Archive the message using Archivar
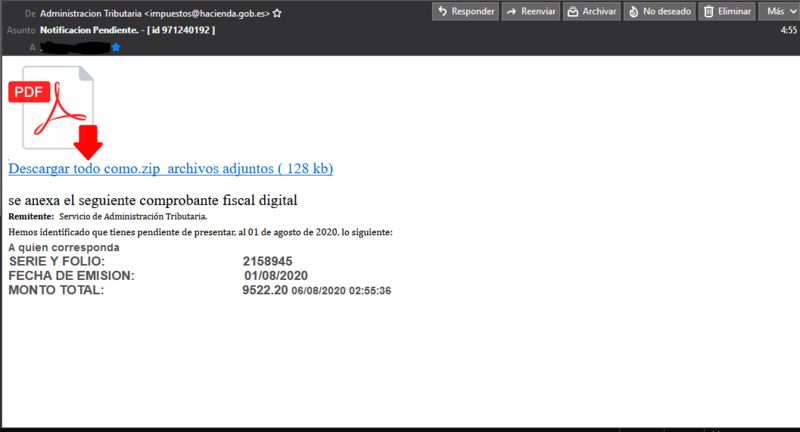 590,12
